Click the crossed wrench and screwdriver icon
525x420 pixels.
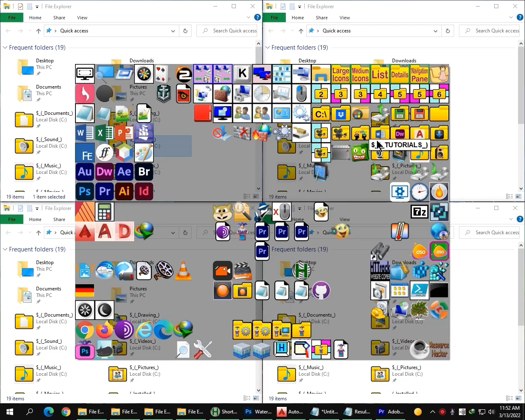(203, 349)
